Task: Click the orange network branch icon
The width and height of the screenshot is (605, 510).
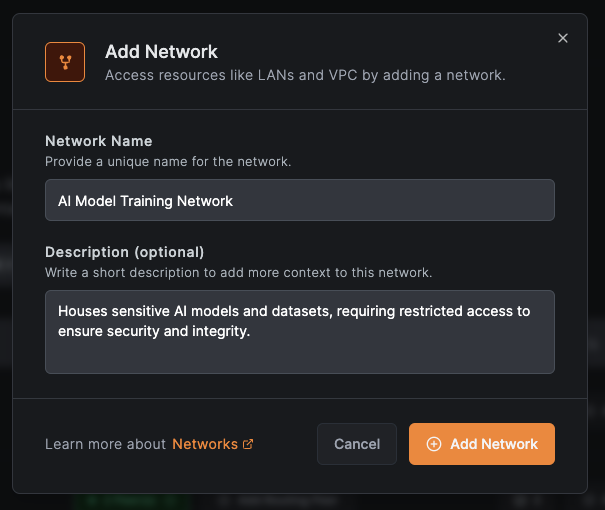Action: pos(65,62)
